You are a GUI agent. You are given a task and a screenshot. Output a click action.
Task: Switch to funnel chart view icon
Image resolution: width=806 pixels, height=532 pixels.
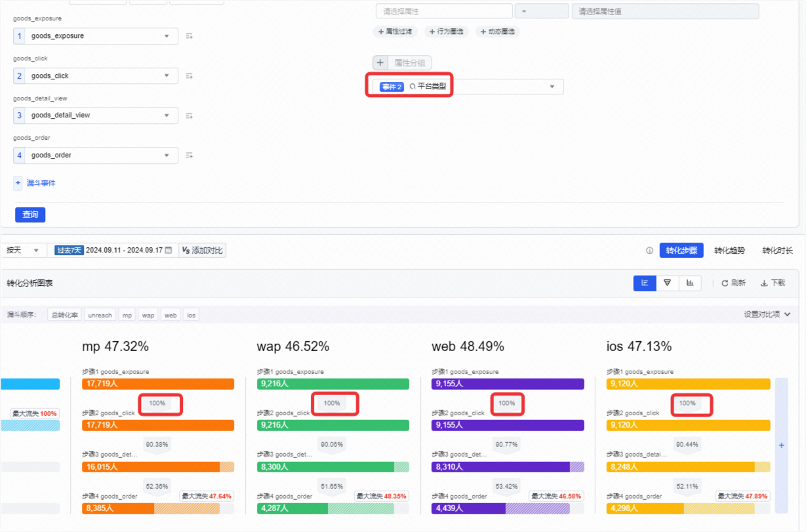pyautogui.click(x=667, y=283)
